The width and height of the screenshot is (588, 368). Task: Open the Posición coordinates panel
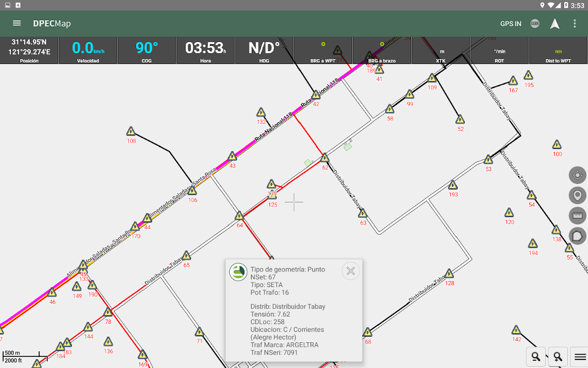[x=29, y=51]
